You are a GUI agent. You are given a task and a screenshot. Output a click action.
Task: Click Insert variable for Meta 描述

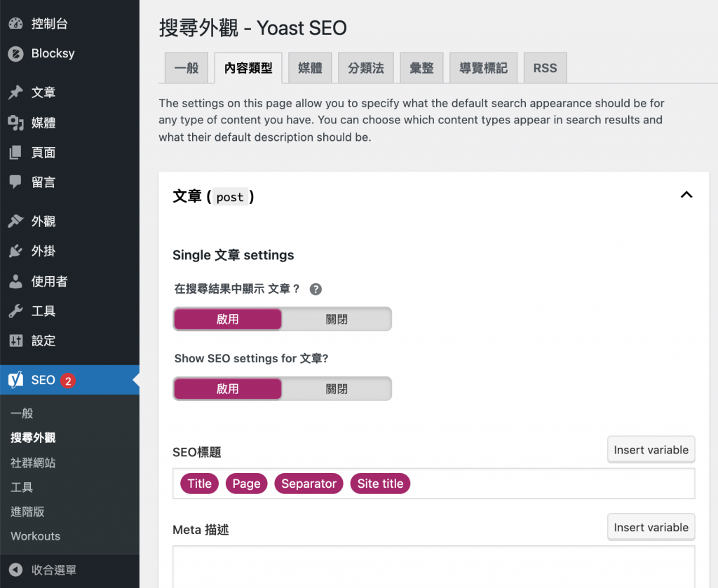pos(651,527)
